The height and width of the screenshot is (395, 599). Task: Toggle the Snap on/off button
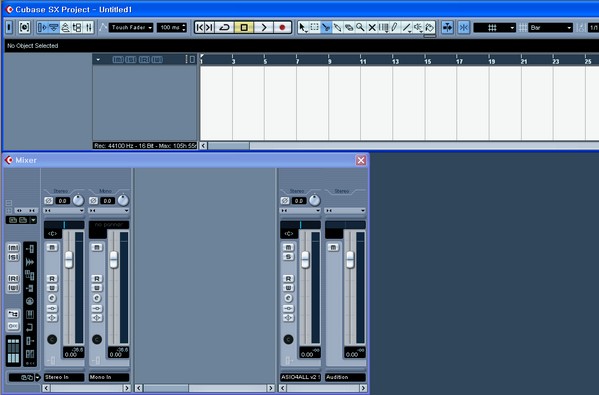point(464,28)
